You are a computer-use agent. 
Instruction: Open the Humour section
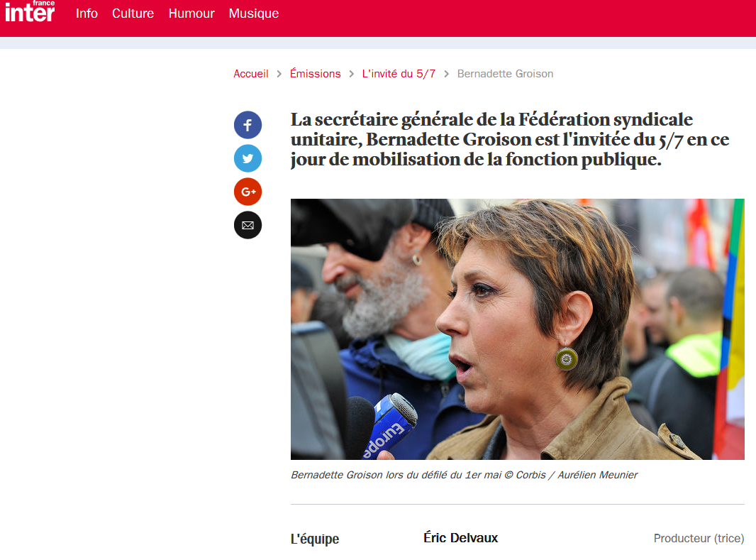(191, 13)
